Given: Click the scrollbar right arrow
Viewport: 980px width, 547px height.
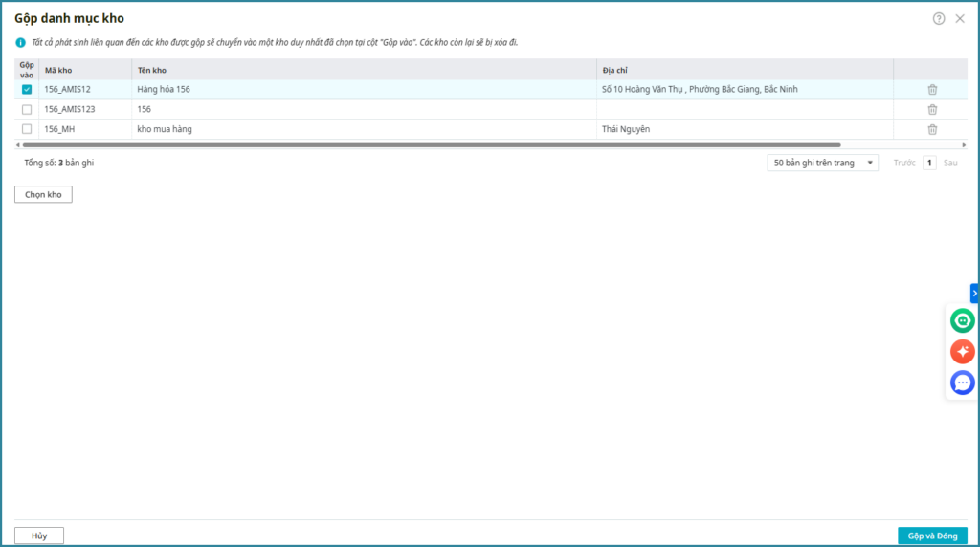Looking at the screenshot, I should (x=964, y=144).
